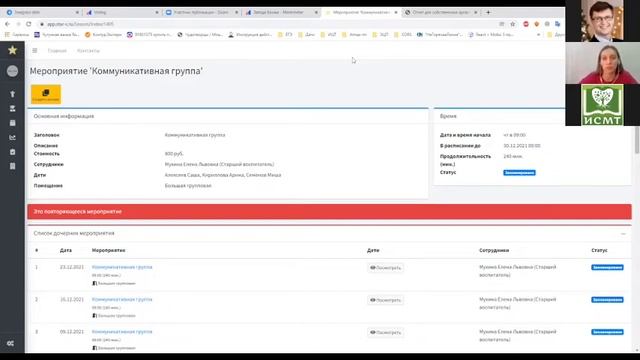Click the blue translate extension icon

click(558, 24)
